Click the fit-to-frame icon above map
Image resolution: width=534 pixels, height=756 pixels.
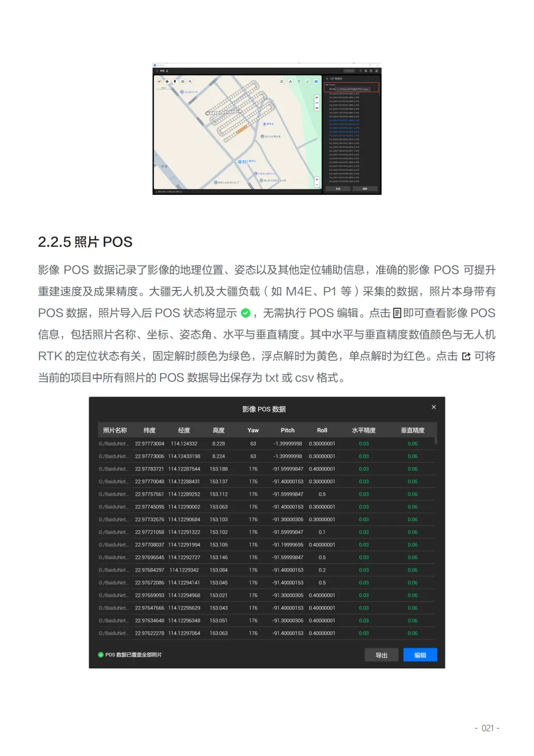(x=282, y=82)
